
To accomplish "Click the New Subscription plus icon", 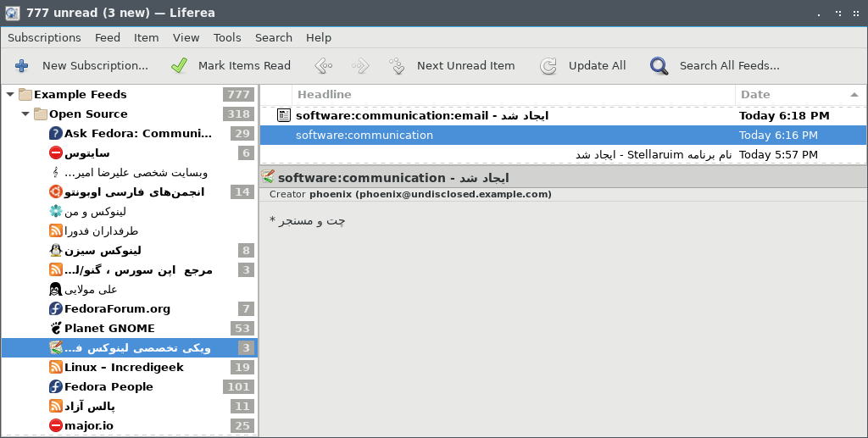I will point(22,66).
